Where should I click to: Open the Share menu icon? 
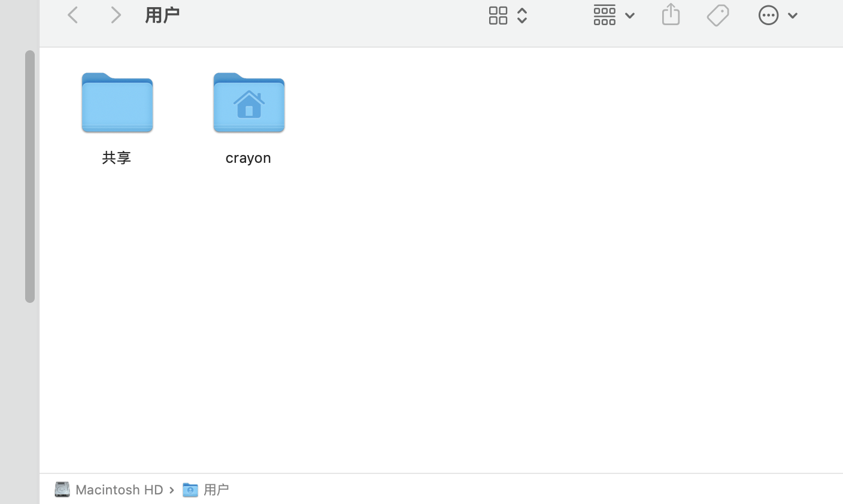(x=671, y=14)
